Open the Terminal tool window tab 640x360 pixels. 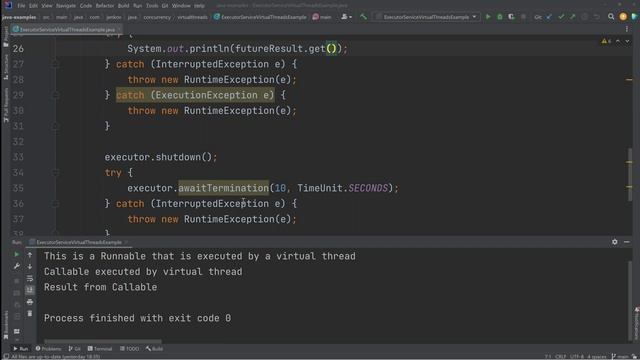100,349
